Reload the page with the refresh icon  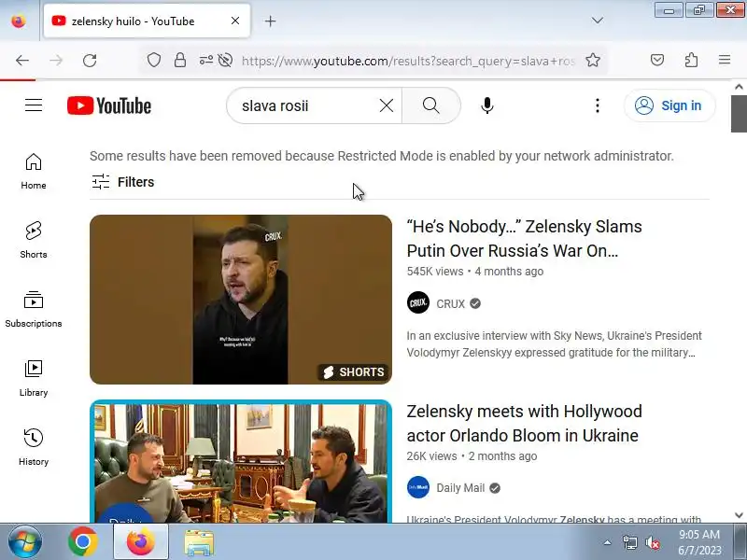coord(90,61)
